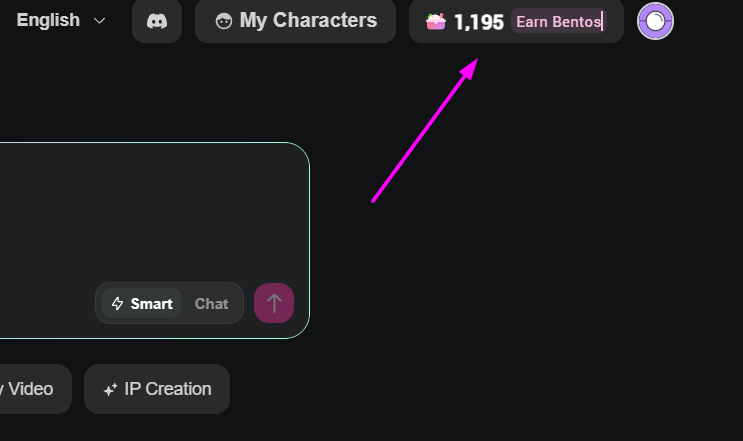Switch to Chat mode

(211, 303)
